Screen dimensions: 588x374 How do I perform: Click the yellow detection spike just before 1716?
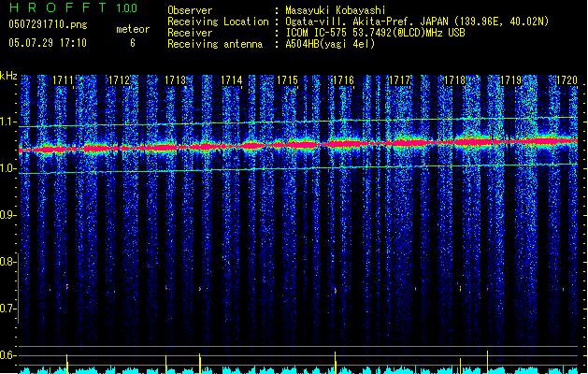click(336, 363)
